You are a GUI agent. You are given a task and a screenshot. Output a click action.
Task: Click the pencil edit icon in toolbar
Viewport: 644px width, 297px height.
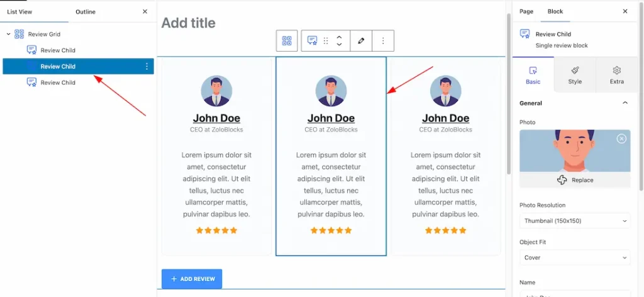361,41
